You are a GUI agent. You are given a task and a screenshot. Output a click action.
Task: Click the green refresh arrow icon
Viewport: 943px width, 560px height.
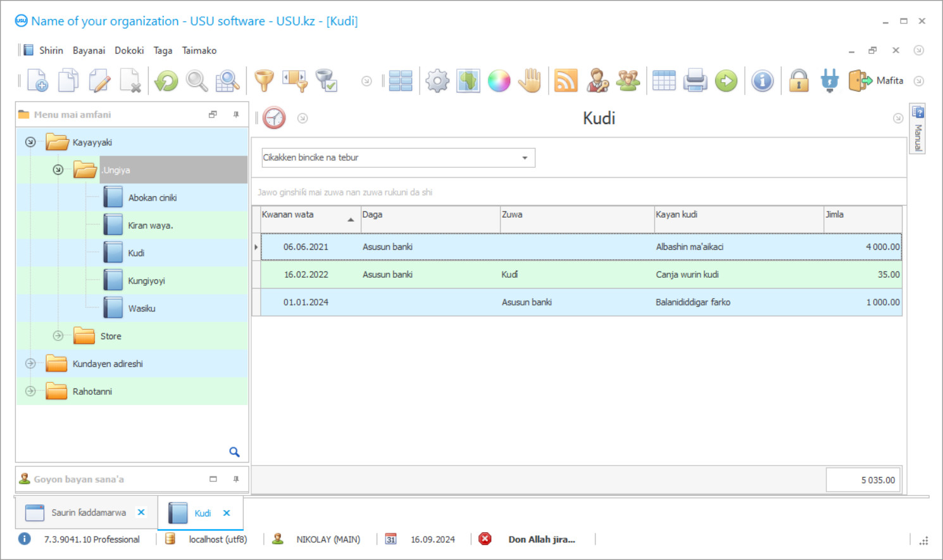(x=166, y=81)
